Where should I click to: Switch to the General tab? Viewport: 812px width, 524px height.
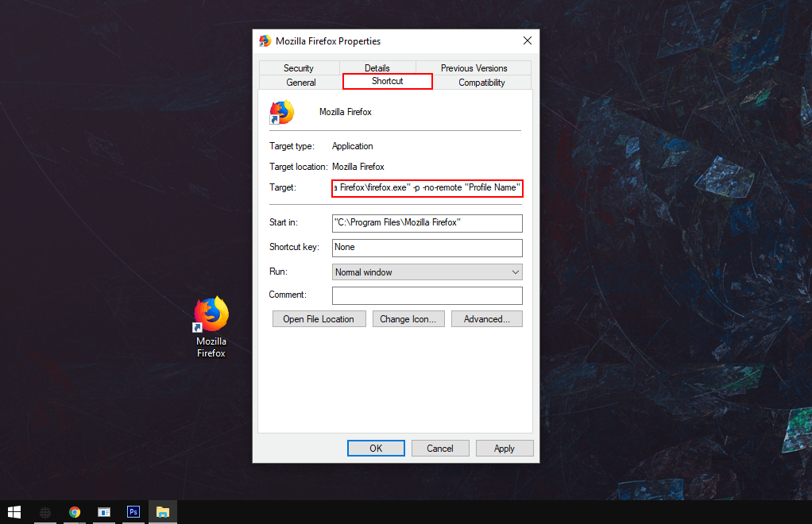301,83
